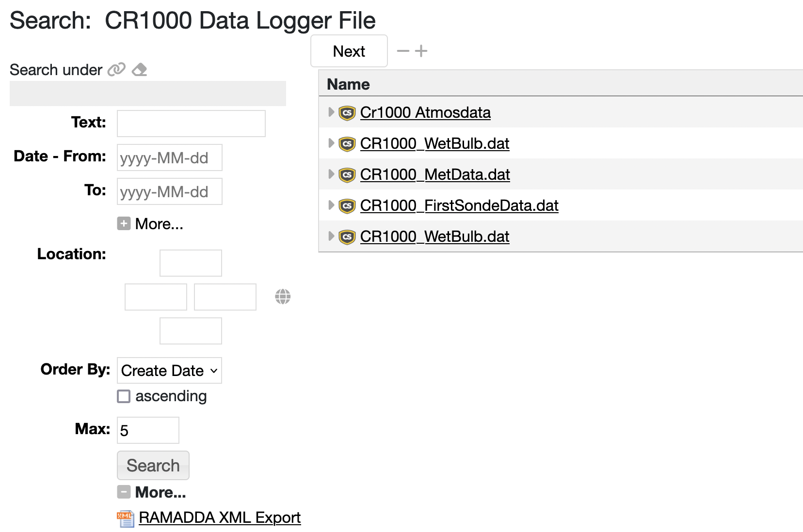Enable the ascending checkbox
Viewport: 803px width, 532px height.
pyautogui.click(x=124, y=396)
